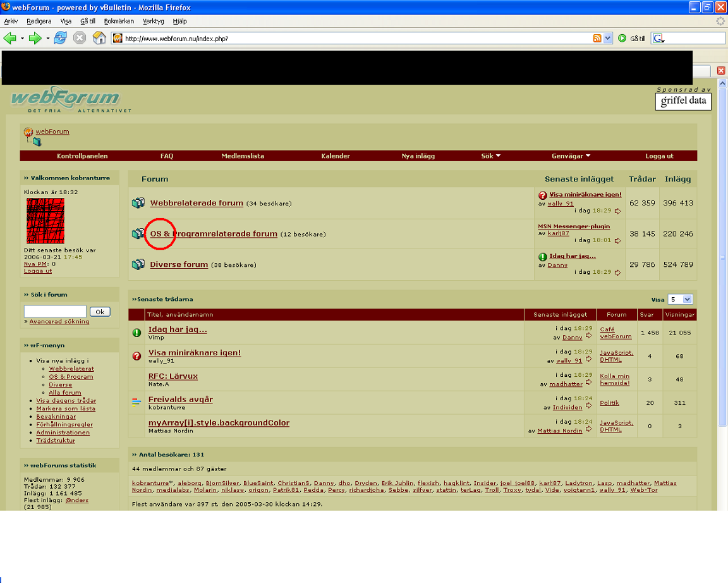Go to last post arrow for Webbrelaterade forum
Viewport: 728px width, 583px height.
(617, 211)
